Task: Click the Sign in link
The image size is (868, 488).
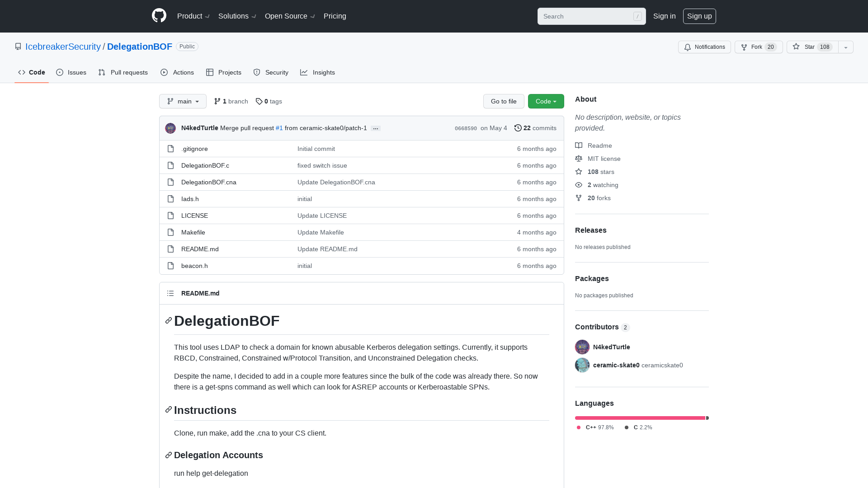Action: 665,16
